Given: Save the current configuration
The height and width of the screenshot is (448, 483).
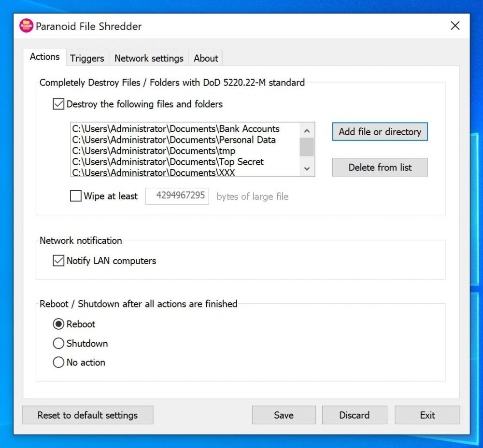Looking at the screenshot, I should [284, 415].
